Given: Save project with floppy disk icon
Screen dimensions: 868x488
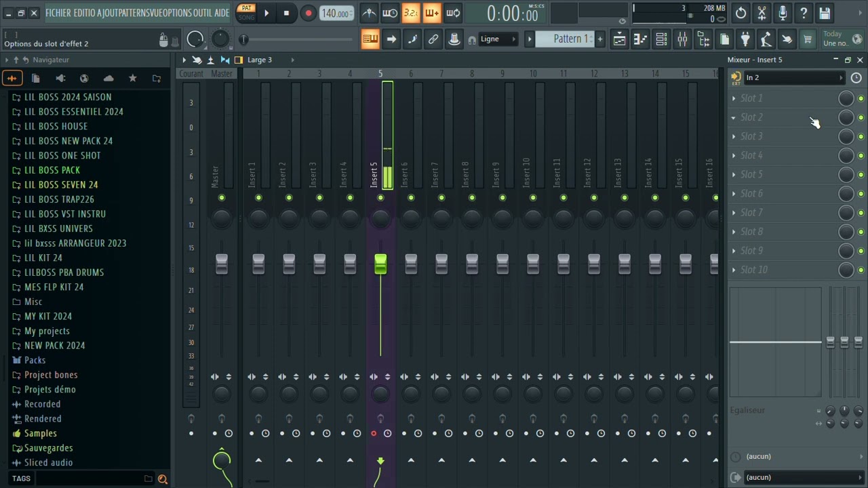Looking at the screenshot, I should tap(825, 13).
